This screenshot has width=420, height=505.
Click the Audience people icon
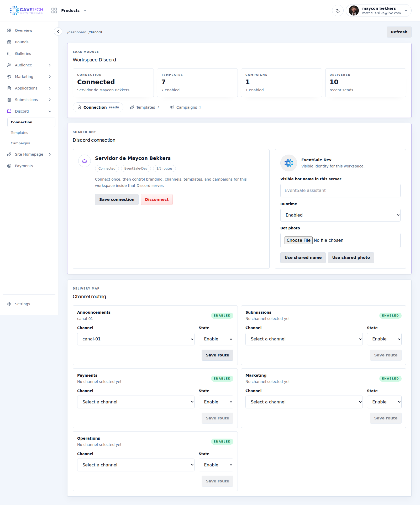click(x=9, y=65)
